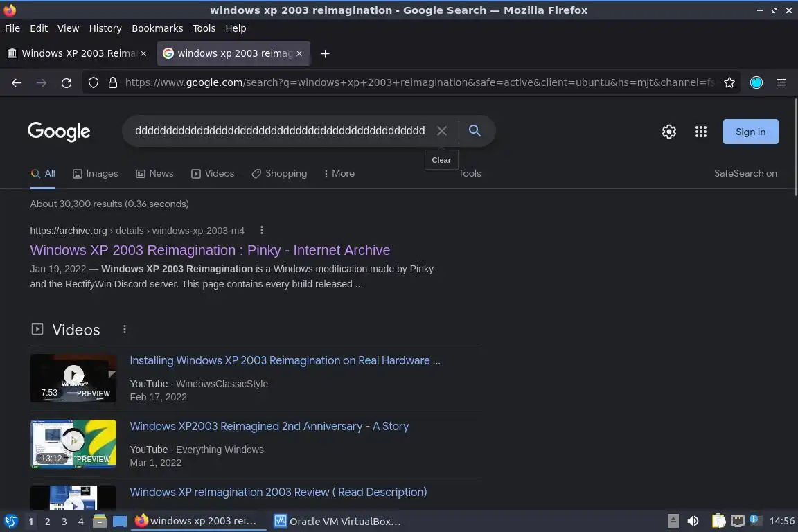Open the Firefox hamburger application menu
This screenshot has height=532, width=798.
coord(781,82)
